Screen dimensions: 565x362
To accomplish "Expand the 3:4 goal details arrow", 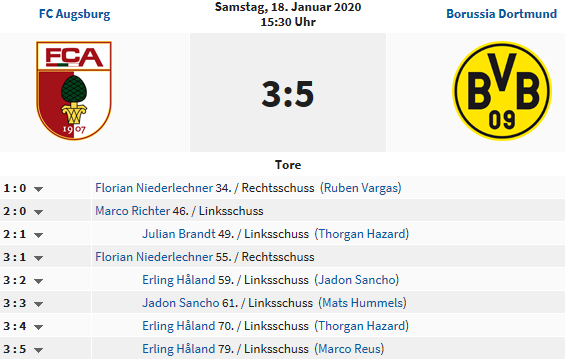I will [39, 327].
